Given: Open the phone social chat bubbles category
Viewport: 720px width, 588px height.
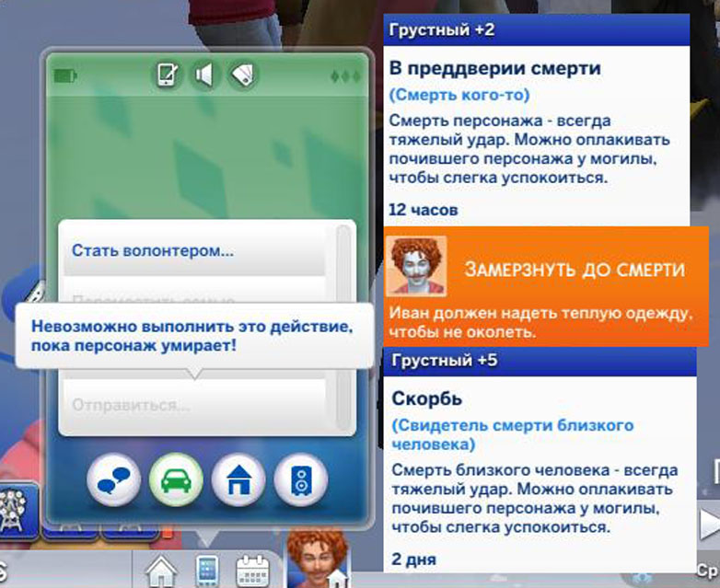Looking at the screenshot, I should 113,480.
